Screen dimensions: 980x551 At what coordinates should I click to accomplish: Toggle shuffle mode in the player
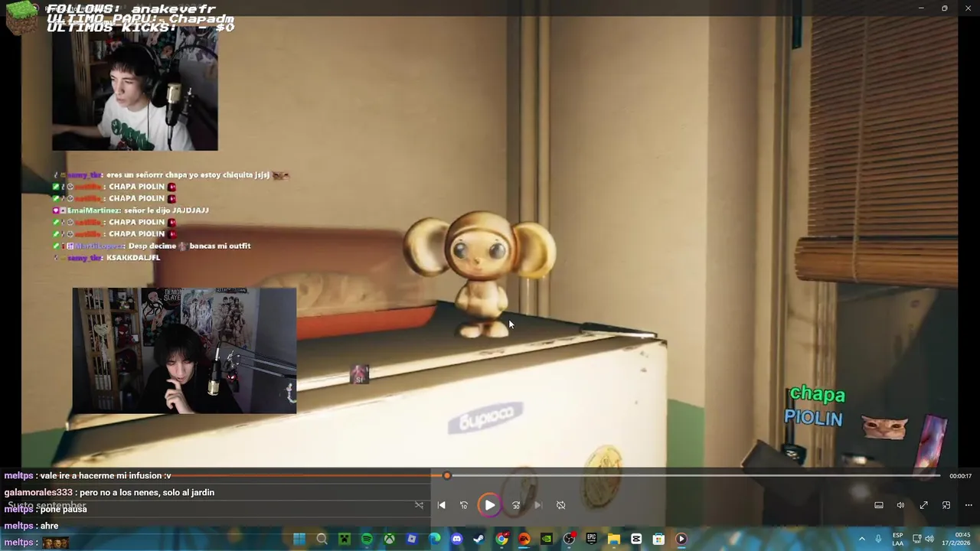pyautogui.click(x=419, y=505)
